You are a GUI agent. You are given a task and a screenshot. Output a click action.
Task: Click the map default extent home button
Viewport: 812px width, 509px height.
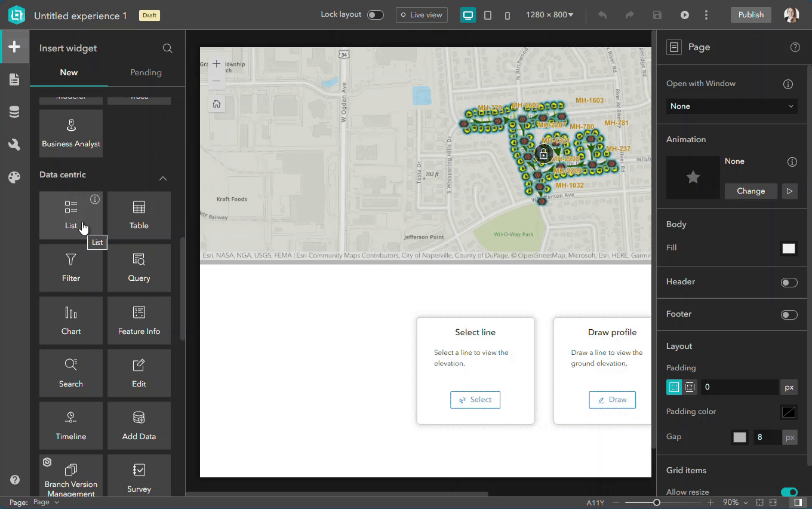point(217,104)
